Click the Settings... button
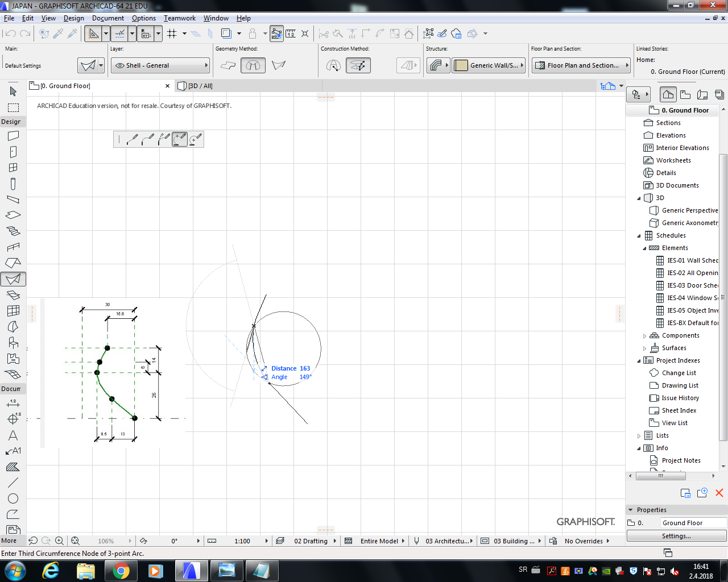The image size is (728, 582). [x=676, y=536]
